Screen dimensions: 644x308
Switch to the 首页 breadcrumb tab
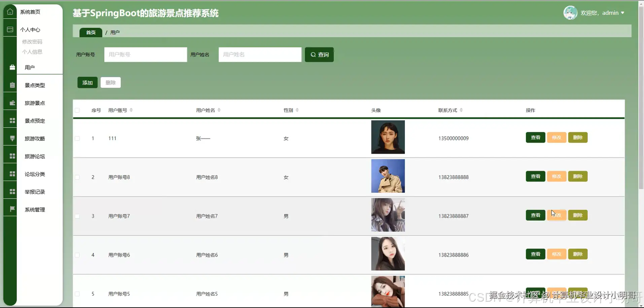90,32
